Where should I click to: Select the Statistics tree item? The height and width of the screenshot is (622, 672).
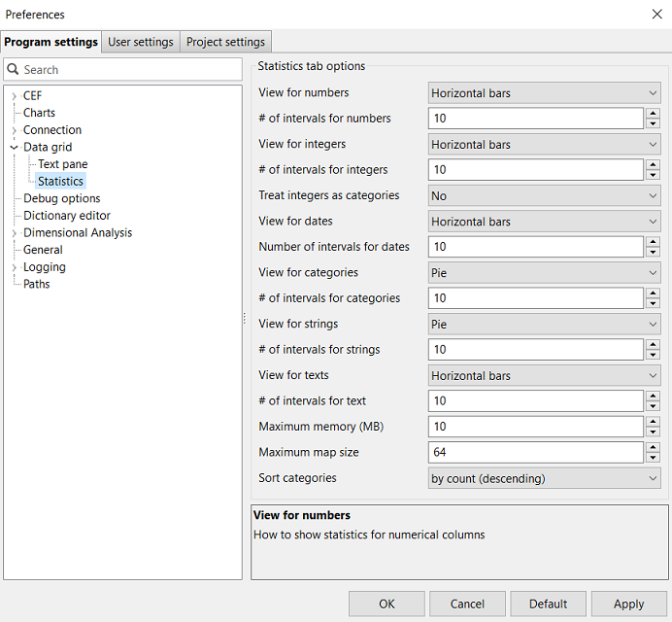pyautogui.click(x=60, y=182)
